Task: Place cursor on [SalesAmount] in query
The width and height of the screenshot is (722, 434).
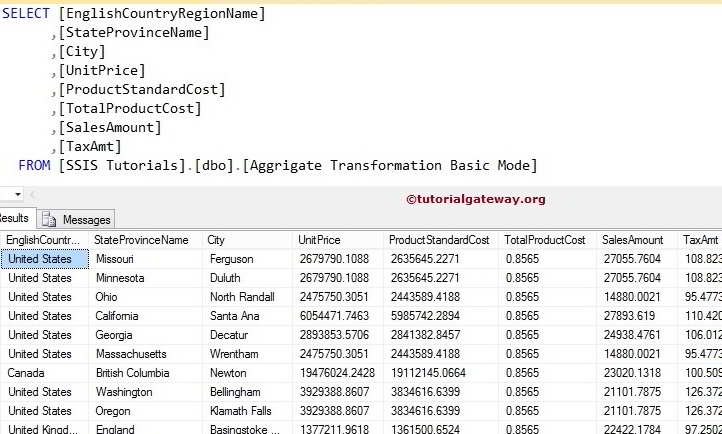Action: tap(110, 127)
